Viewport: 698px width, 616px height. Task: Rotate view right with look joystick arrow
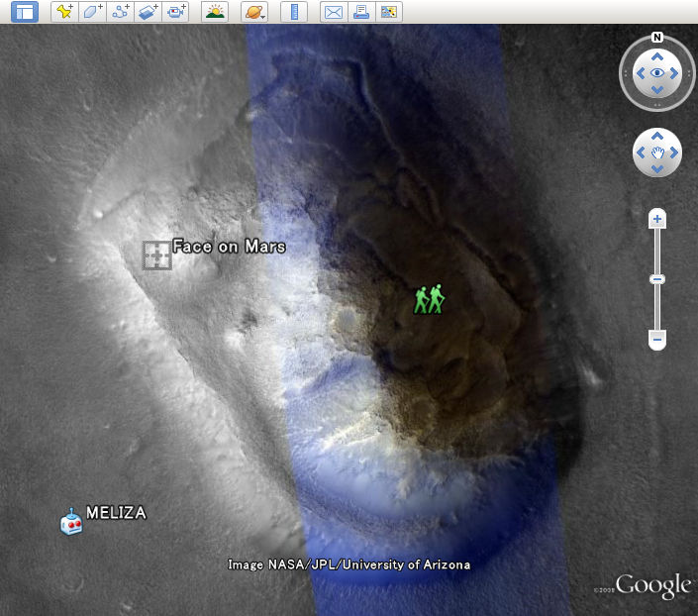[x=674, y=73]
